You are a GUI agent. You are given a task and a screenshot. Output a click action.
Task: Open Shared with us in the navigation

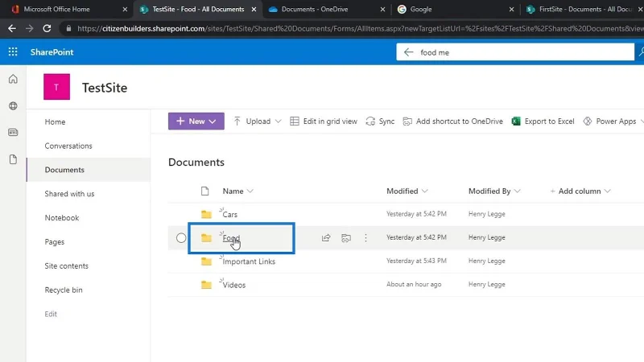69,194
